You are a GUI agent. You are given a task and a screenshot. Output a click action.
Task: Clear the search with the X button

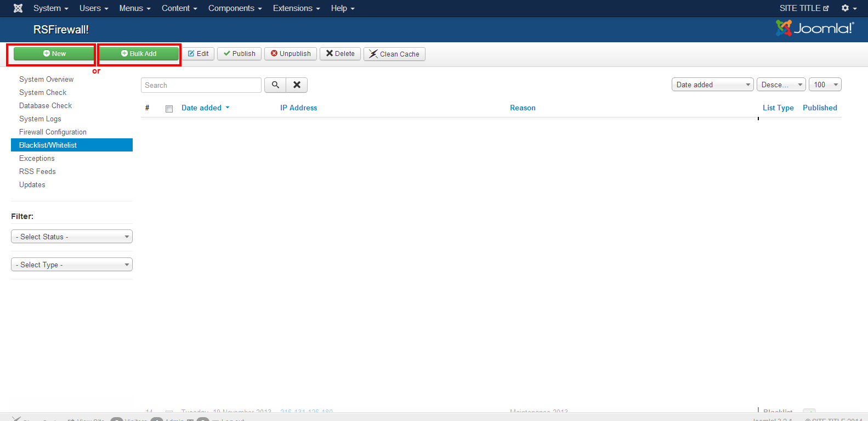coord(297,85)
